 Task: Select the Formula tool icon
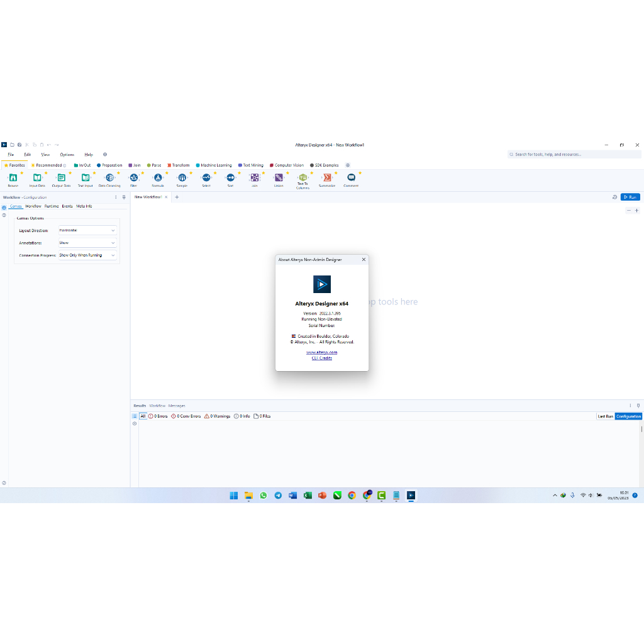tap(158, 178)
